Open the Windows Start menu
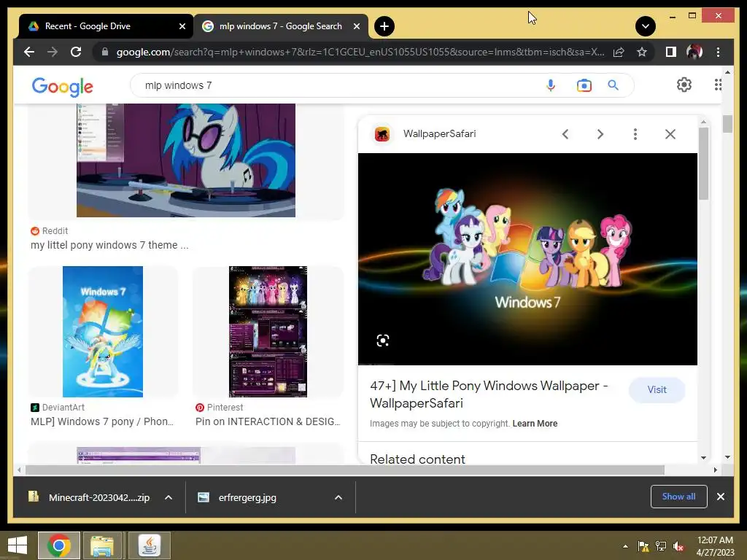The image size is (747, 560). point(18,545)
